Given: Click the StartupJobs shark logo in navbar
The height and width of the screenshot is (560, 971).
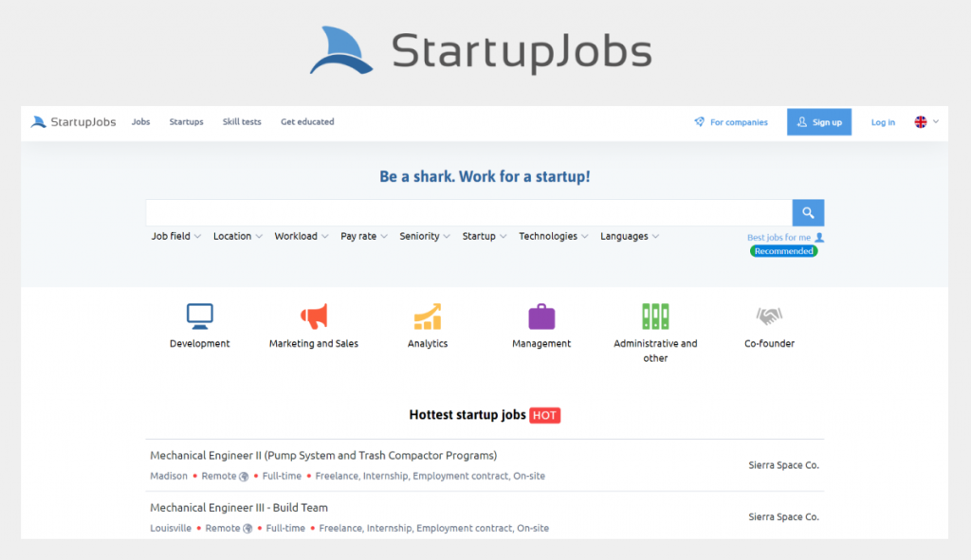Looking at the screenshot, I should [x=38, y=122].
